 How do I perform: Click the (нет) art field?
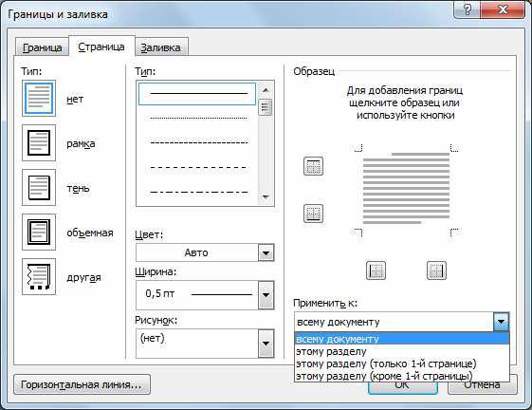(197, 343)
